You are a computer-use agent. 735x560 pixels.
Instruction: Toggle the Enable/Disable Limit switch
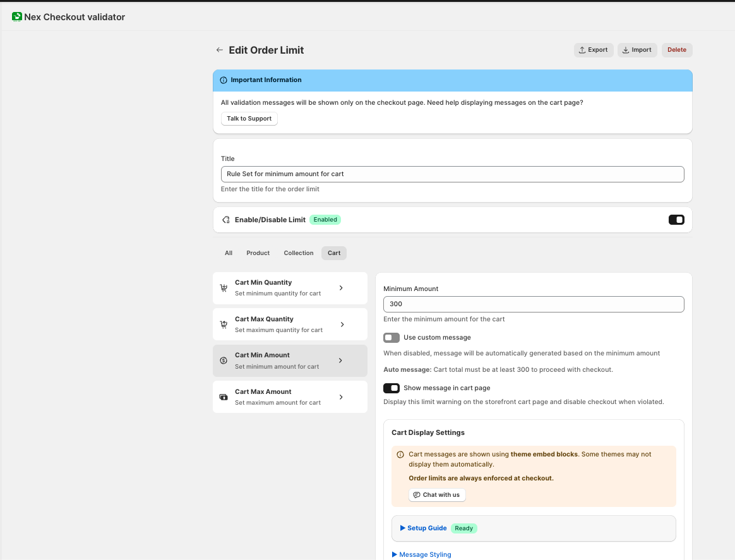(x=676, y=220)
